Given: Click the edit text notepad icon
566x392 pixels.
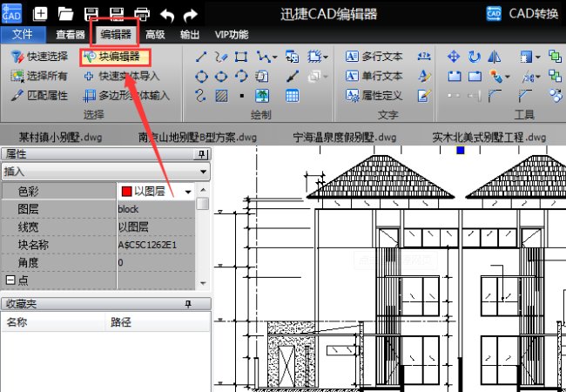Looking at the screenshot, I should [x=424, y=96].
